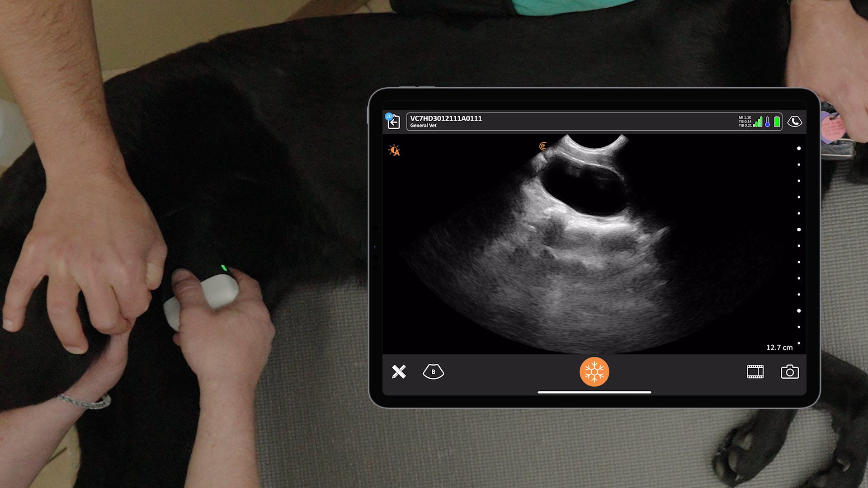Click the top large depth scale dot
The image size is (868, 488).
click(x=799, y=148)
